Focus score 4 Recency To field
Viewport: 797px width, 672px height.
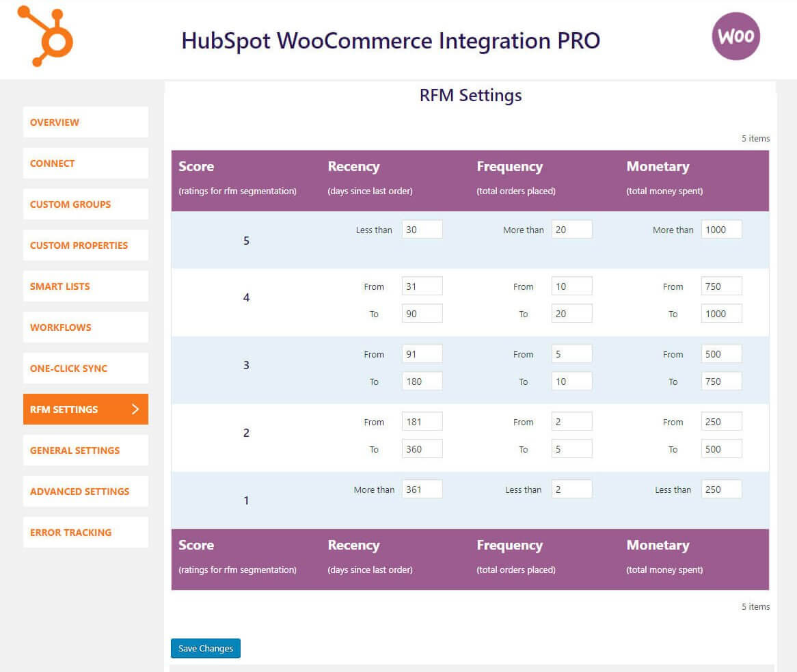422,314
